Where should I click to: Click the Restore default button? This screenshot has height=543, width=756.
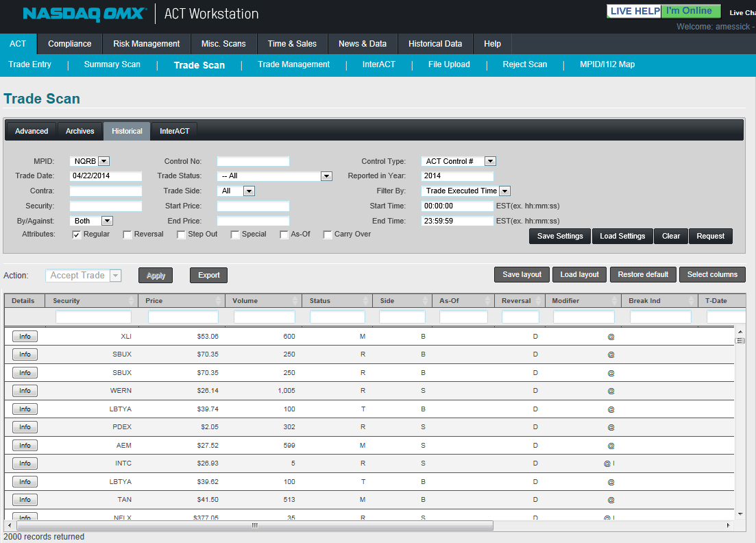tap(643, 274)
